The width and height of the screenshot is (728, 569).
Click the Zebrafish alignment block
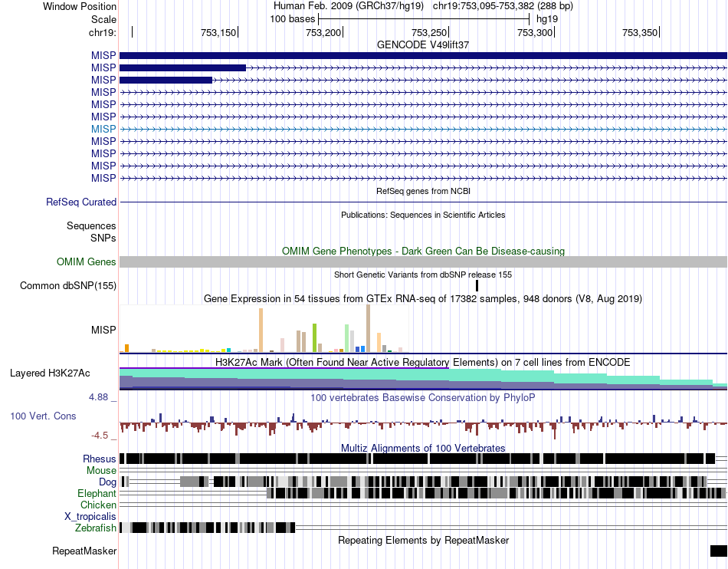207,528
